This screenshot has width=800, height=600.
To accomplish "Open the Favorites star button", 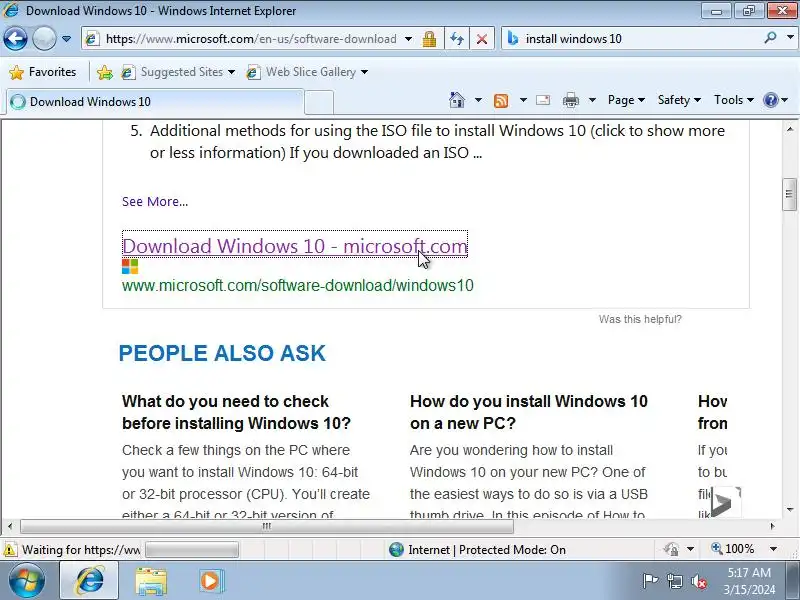I will [43, 72].
